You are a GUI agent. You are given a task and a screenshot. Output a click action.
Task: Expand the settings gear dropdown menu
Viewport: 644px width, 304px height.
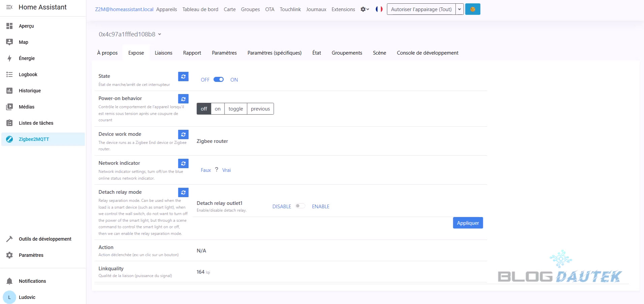click(365, 9)
